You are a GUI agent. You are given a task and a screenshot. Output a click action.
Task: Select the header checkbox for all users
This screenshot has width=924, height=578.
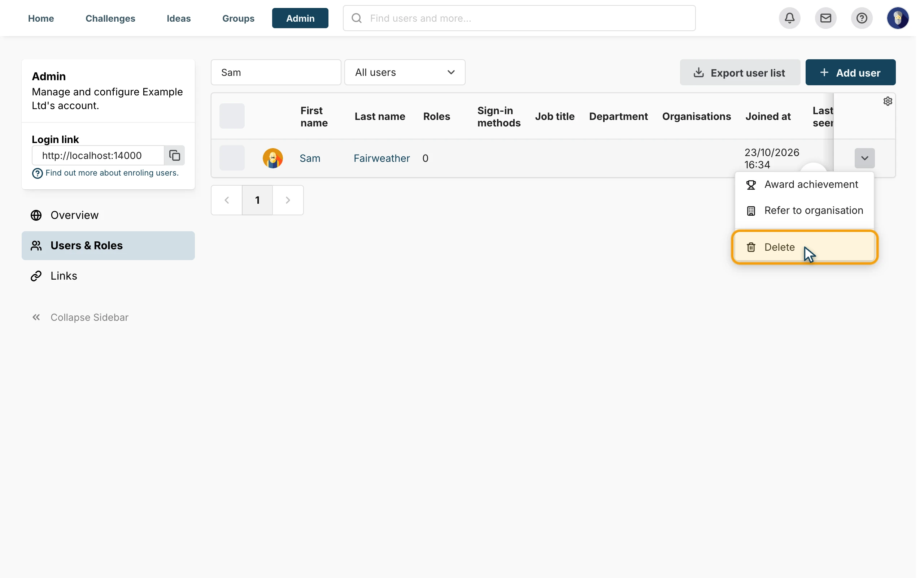(x=232, y=116)
